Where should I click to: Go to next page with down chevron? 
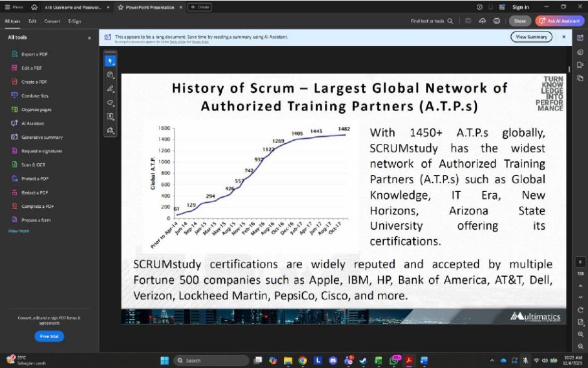click(x=580, y=297)
